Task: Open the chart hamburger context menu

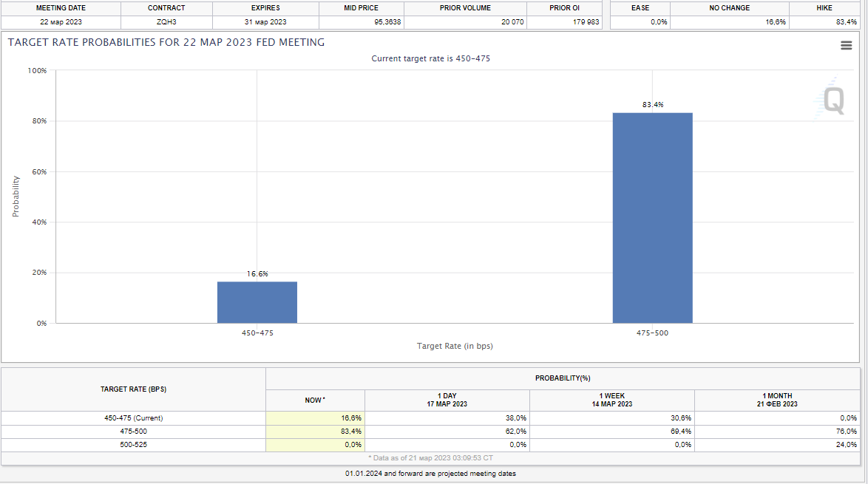Action: point(847,46)
